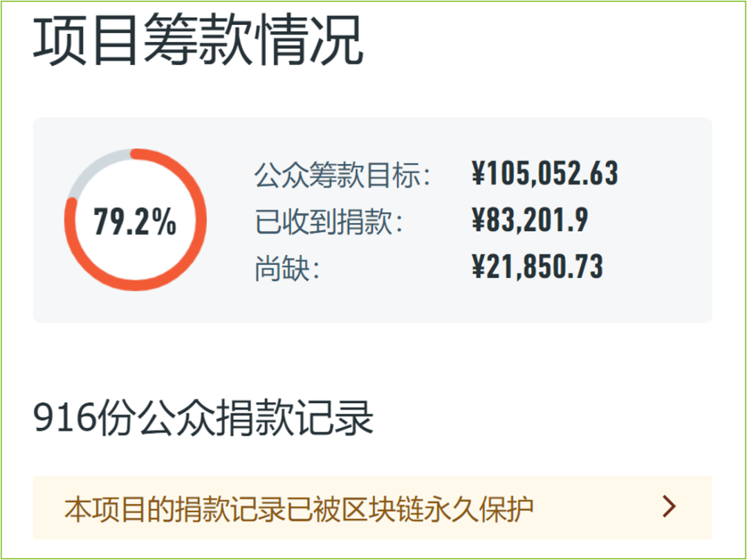Click the chevron arrow in blockchain banner

pyautogui.click(x=670, y=507)
